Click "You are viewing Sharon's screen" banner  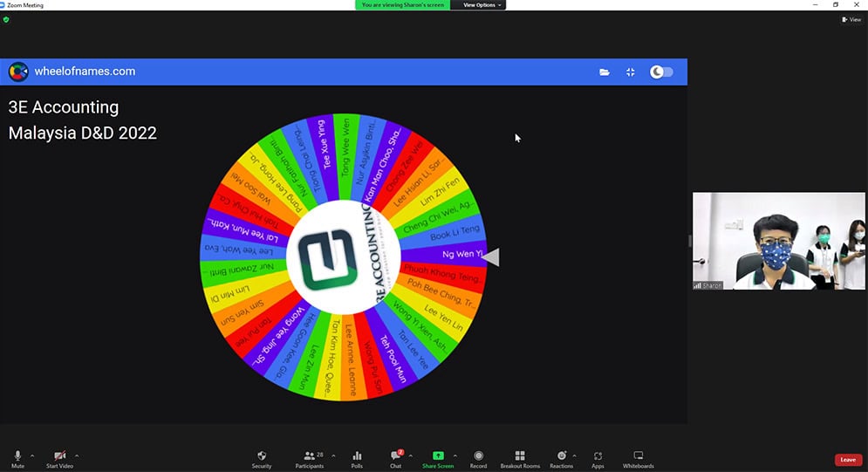point(402,5)
